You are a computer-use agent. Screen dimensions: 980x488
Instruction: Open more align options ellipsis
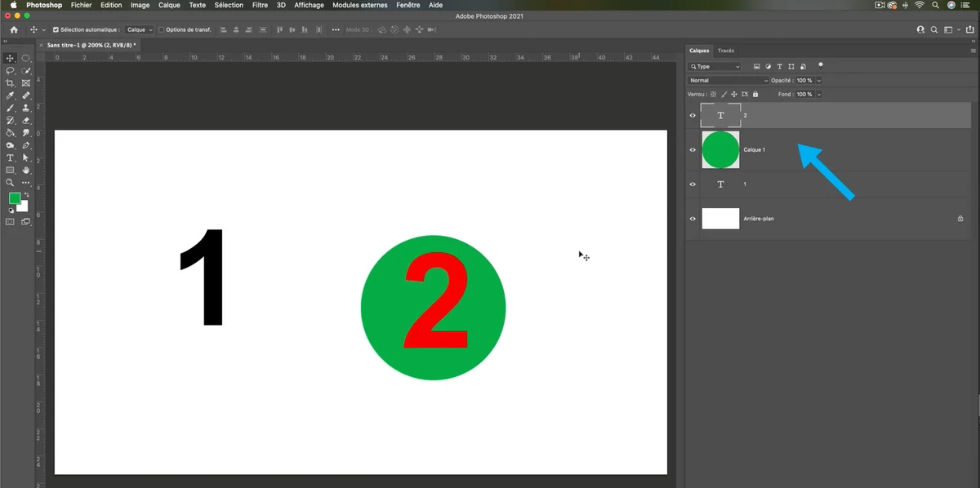pos(336,29)
